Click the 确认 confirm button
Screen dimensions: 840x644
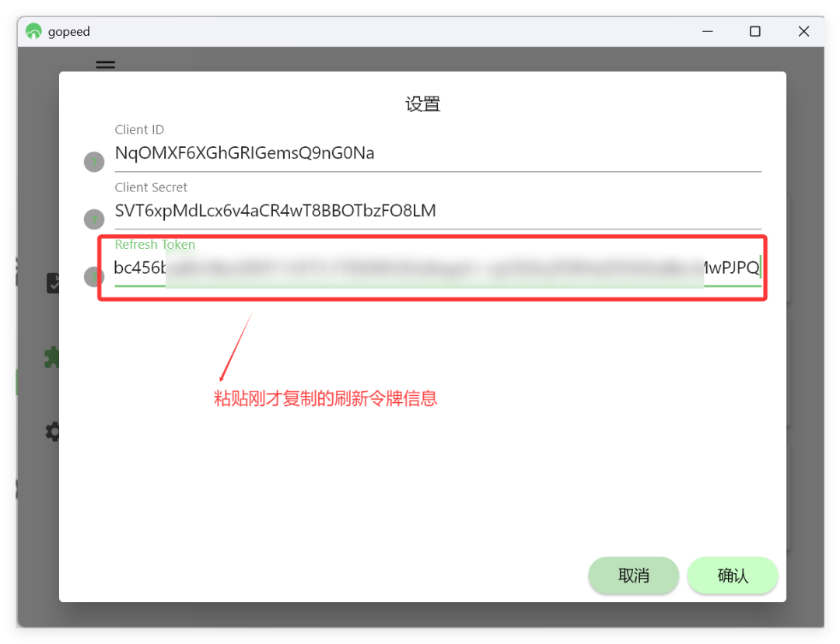tap(733, 576)
